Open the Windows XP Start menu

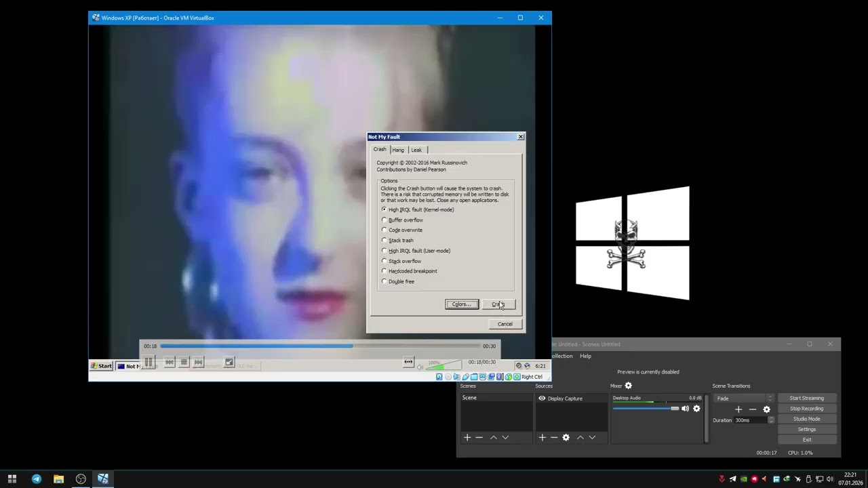point(102,366)
